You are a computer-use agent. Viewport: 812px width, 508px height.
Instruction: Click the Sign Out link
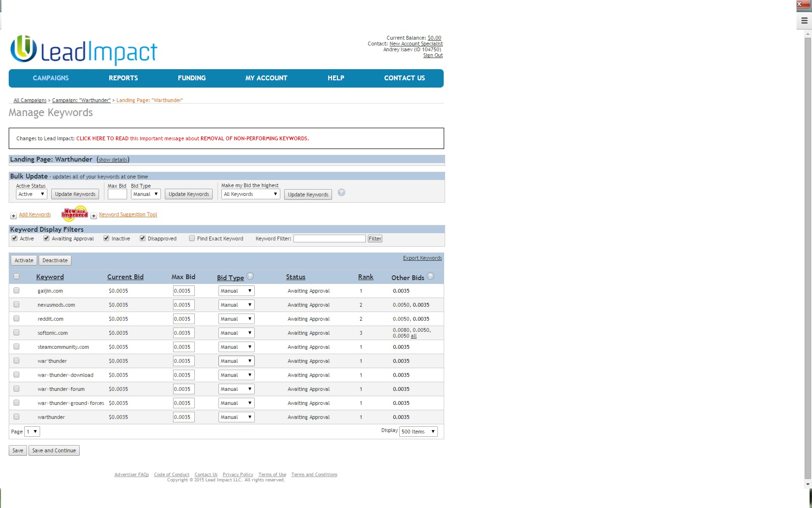click(x=433, y=56)
